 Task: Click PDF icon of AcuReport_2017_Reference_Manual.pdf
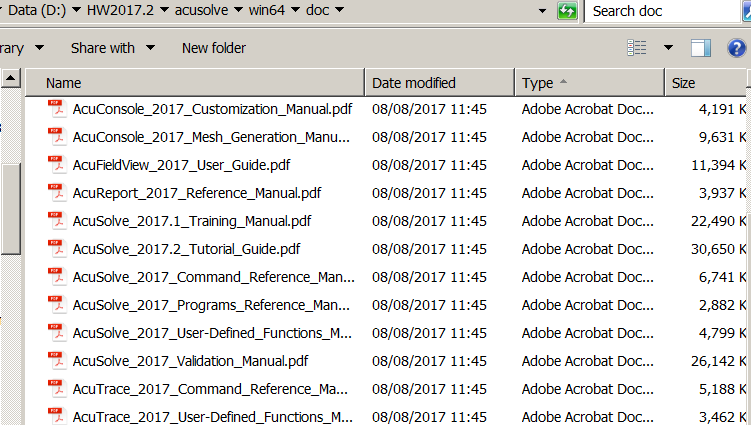click(x=56, y=193)
